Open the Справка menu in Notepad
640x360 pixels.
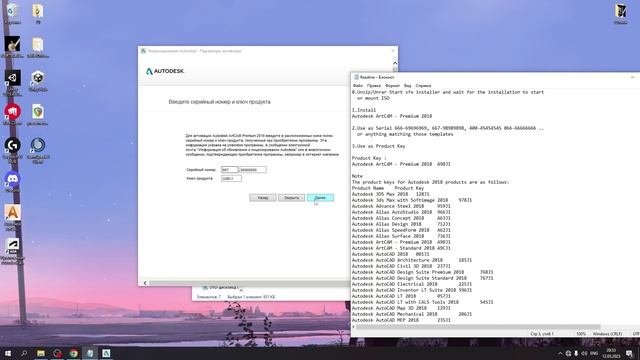[423, 86]
